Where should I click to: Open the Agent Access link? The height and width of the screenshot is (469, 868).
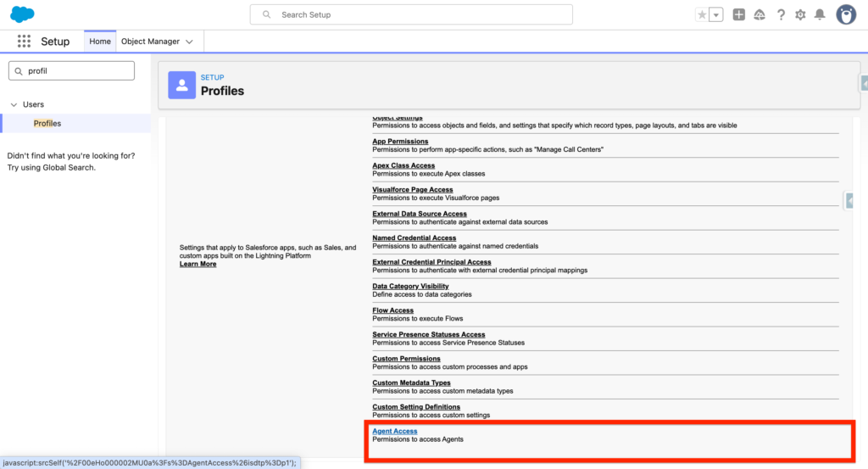click(395, 431)
